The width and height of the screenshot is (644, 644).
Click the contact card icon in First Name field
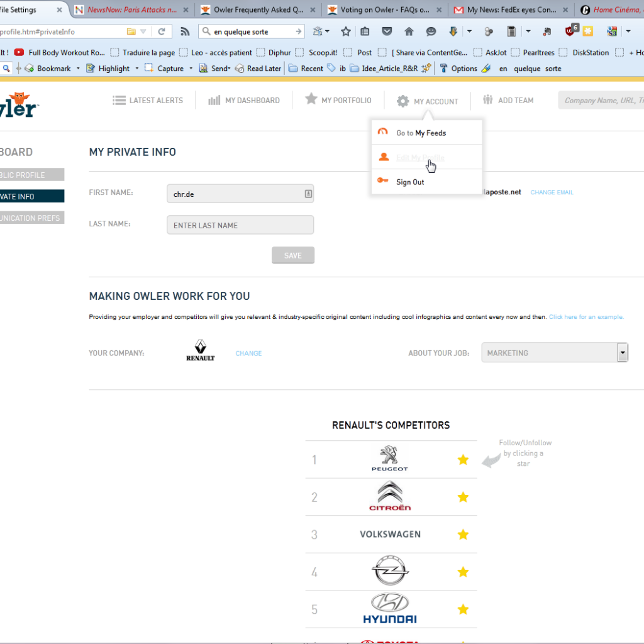(308, 194)
